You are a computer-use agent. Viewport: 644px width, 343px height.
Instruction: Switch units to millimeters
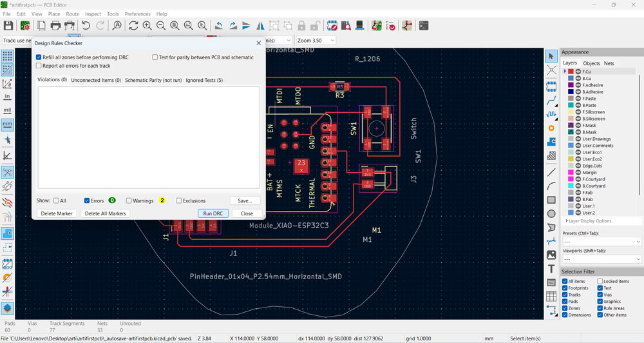point(7,124)
